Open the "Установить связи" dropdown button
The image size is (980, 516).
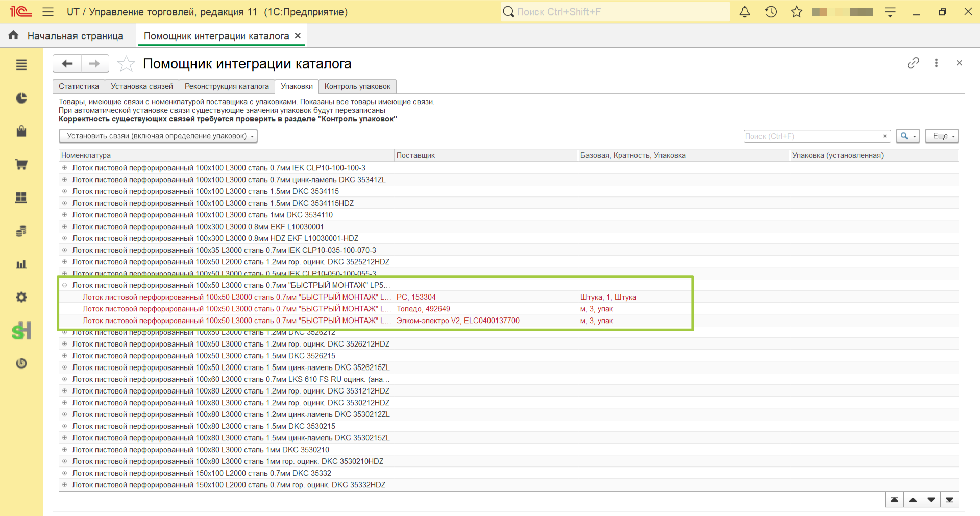coord(158,136)
